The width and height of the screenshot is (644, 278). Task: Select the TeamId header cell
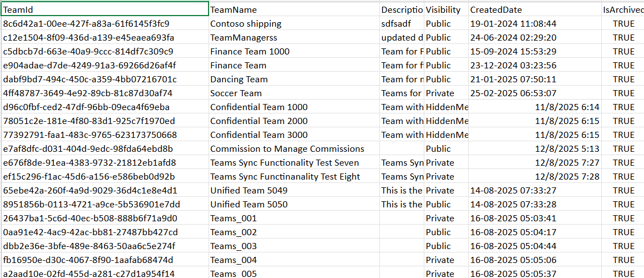click(105, 9)
